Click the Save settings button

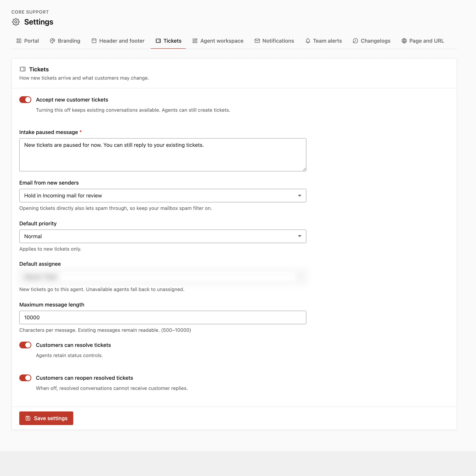point(46,418)
